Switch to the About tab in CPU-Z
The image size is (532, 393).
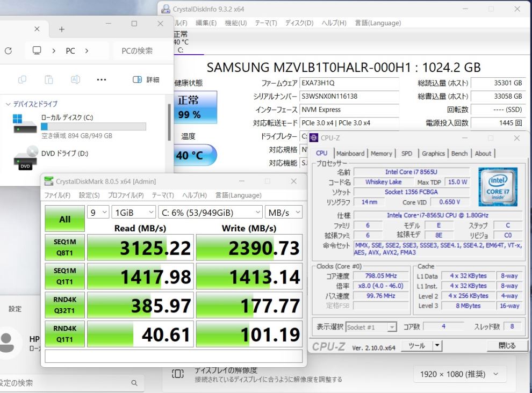(483, 154)
